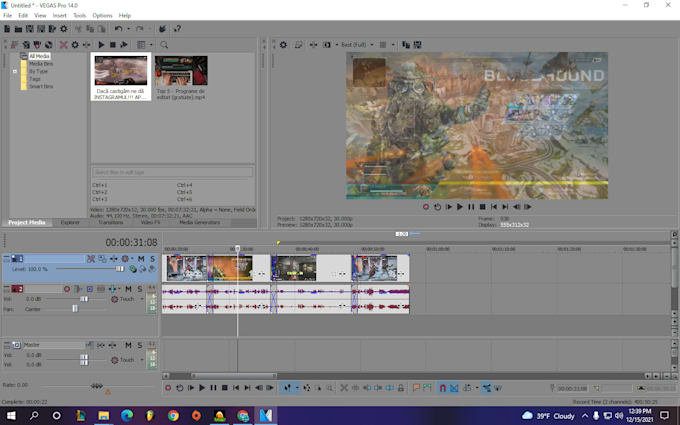Toggle Lock Envelopes to Events padlock icon

tap(401, 388)
